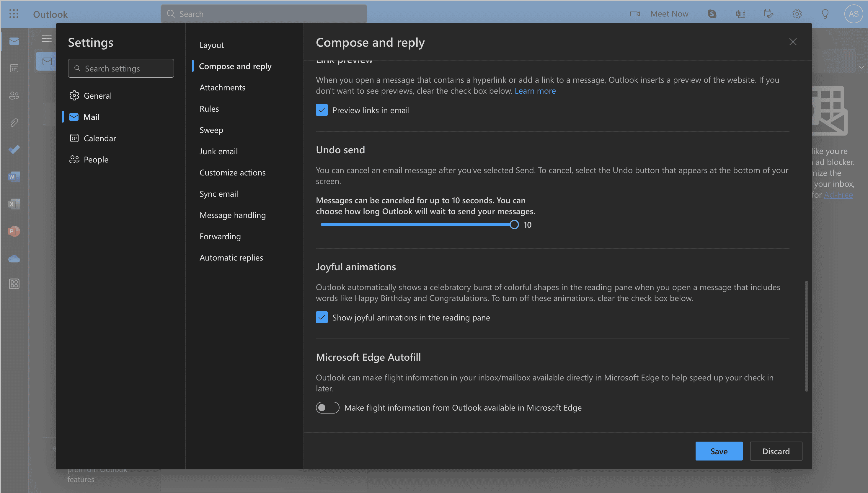The image size is (868, 493).
Task: Open PowerPoint from the sidebar
Action: tap(14, 231)
